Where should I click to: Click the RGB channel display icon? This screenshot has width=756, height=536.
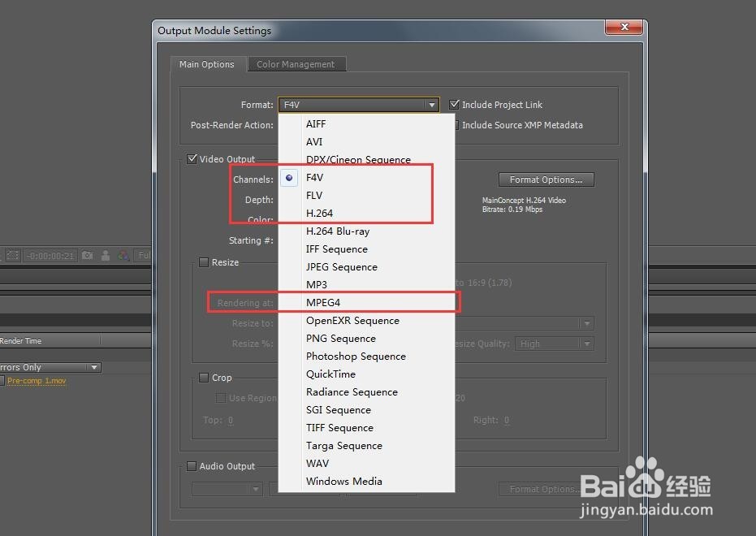click(123, 255)
